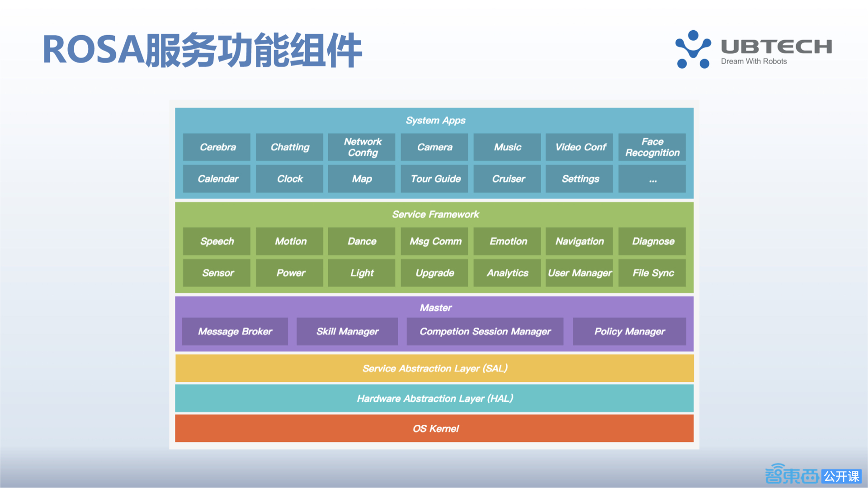This screenshot has width=868, height=488.
Task: Click the User Manager box
Action: coord(579,273)
